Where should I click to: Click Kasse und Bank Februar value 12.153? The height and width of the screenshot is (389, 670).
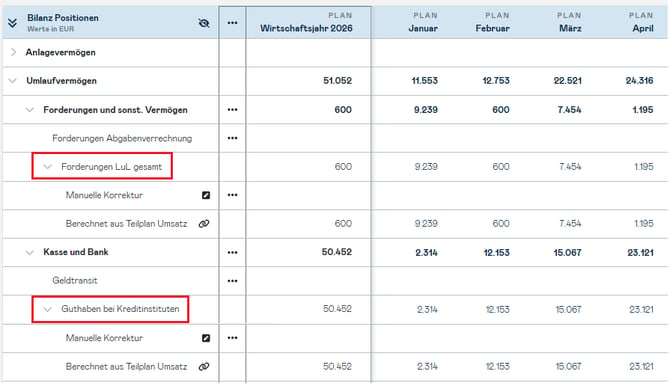click(x=497, y=253)
